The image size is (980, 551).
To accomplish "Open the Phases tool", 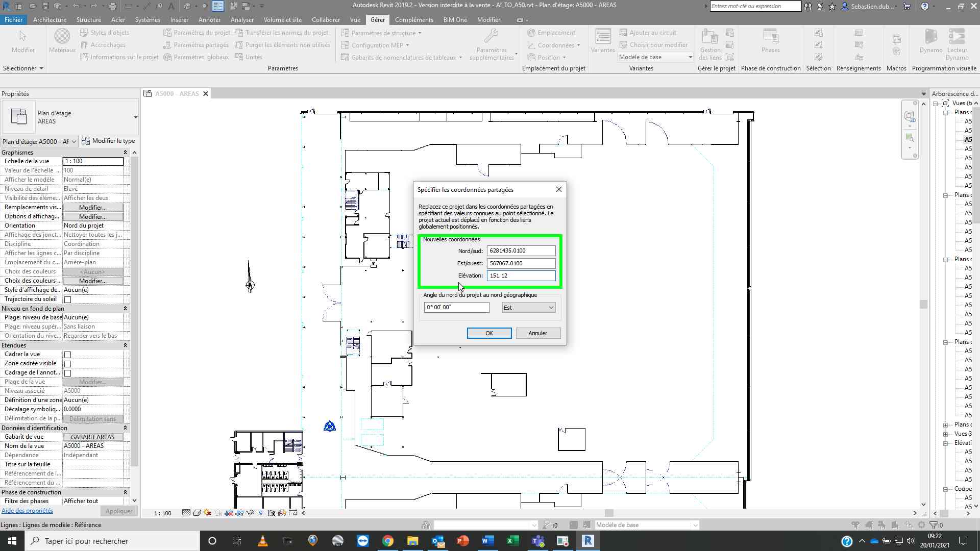I will tap(770, 40).
